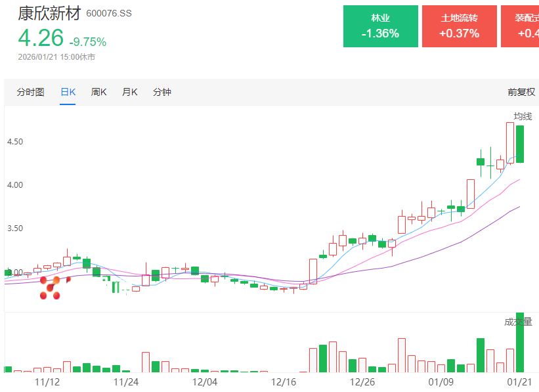Click the tallest green volume bar at 01/21

[519, 343]
